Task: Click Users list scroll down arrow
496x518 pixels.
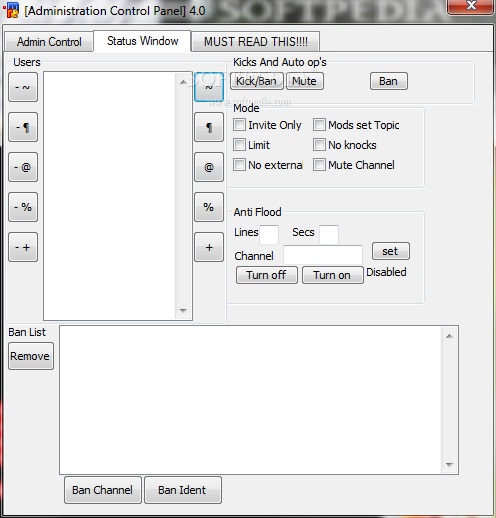Action: tap(183, 311)
